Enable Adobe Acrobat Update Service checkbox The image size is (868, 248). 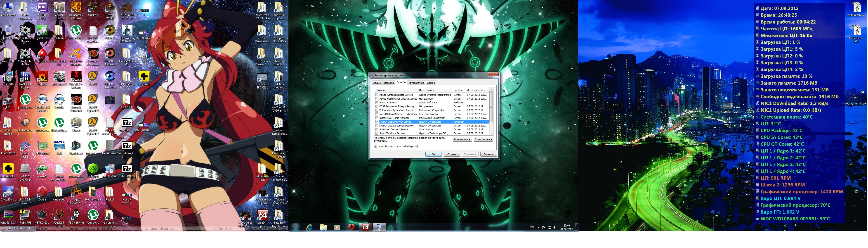click(x=377, y=95)
